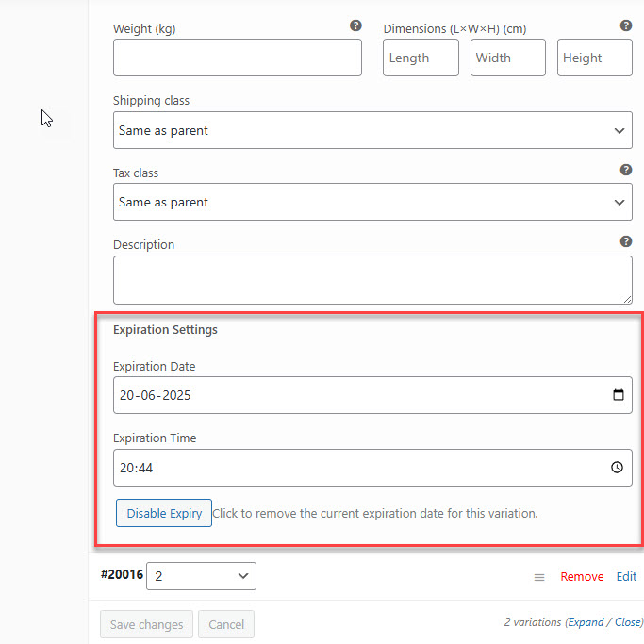Click the Shipping class label
The image size is (644, 644).
click(x=151, y=101)
